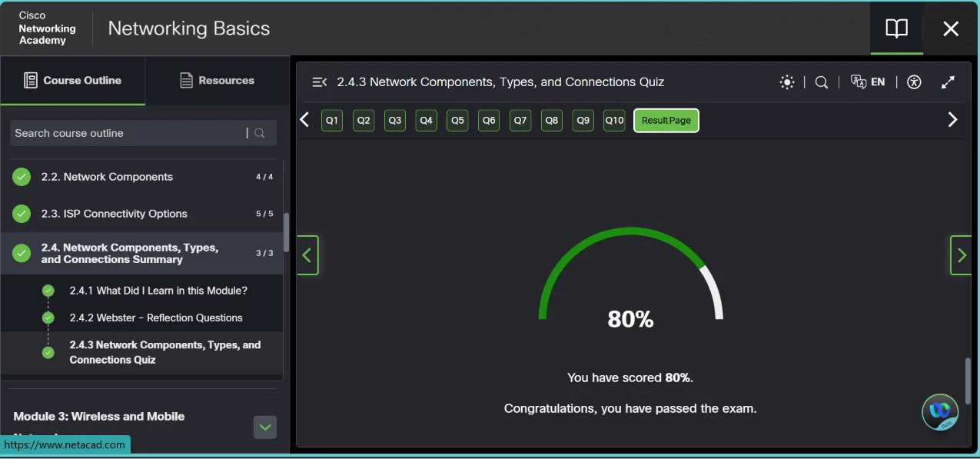The image size is (980, 459).
Task: Click the 4 / 4 progress count
Action: tap(264, 177)
